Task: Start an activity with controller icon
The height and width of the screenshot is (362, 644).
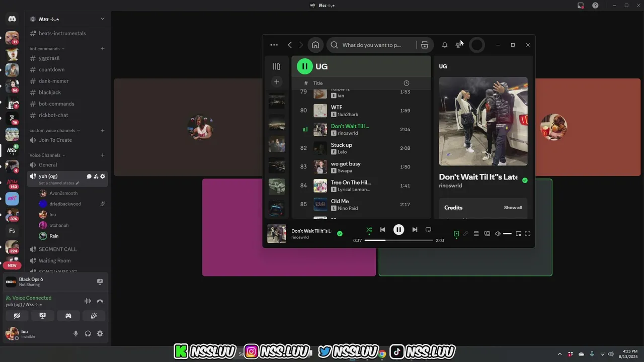Action: pyautogui.click(x=68, y=316)
